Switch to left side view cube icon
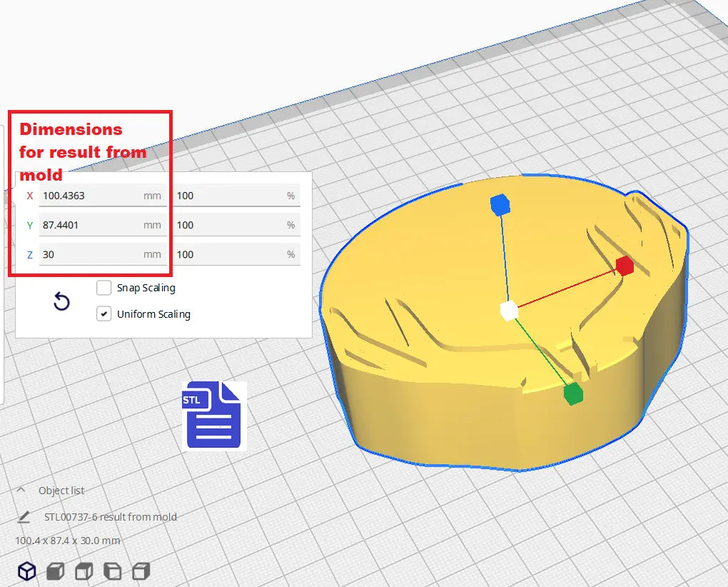The height and width of the screenshot is (587, 728). coord(113,571)
